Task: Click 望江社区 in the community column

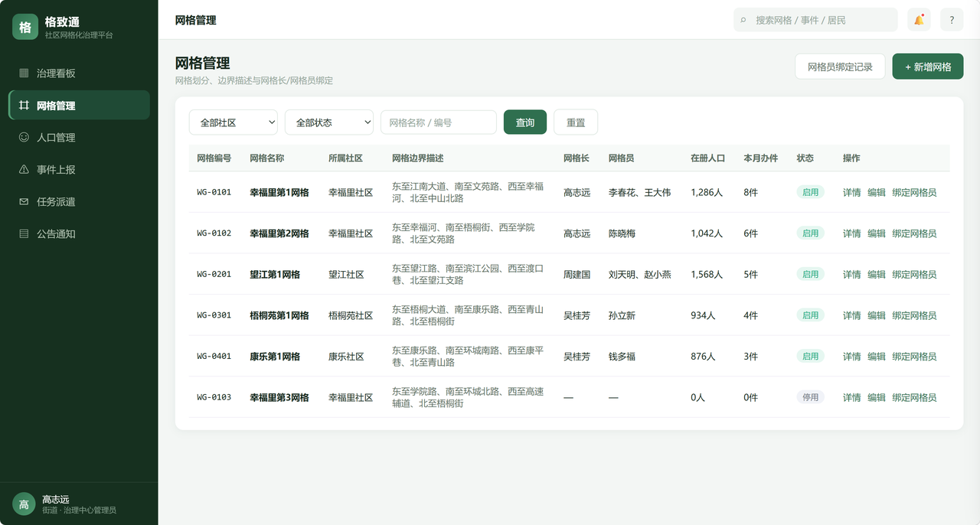Action: (346, 275)
